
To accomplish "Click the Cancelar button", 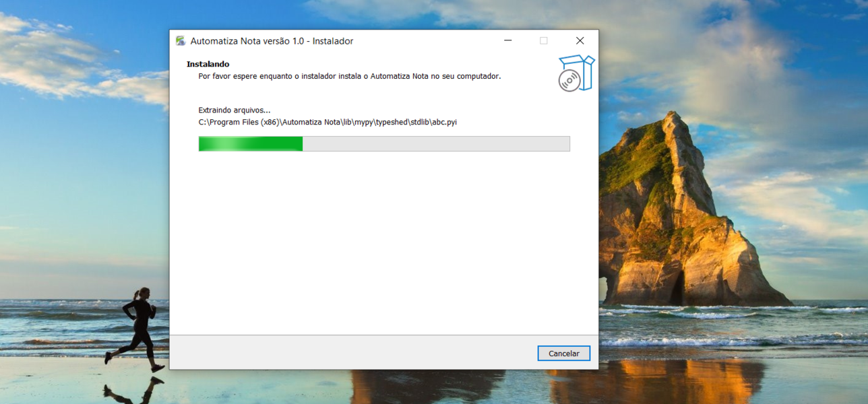I will 563,353.
